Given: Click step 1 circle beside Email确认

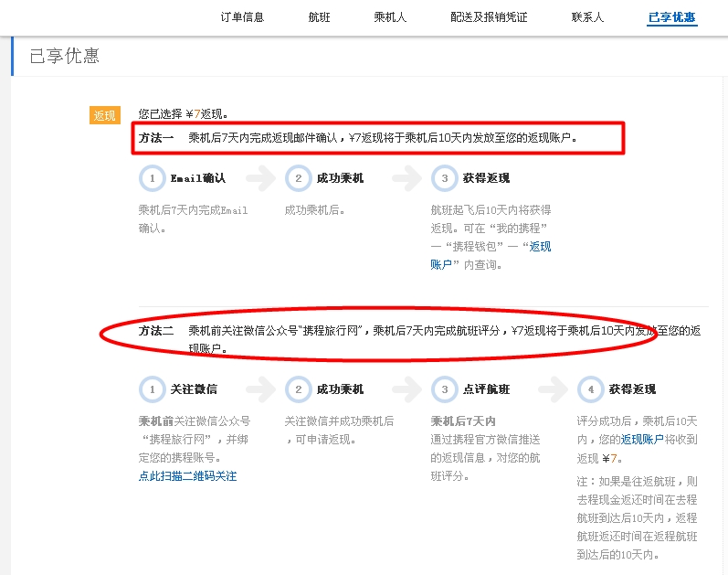Looking at the screenshot, I should 152,178.
